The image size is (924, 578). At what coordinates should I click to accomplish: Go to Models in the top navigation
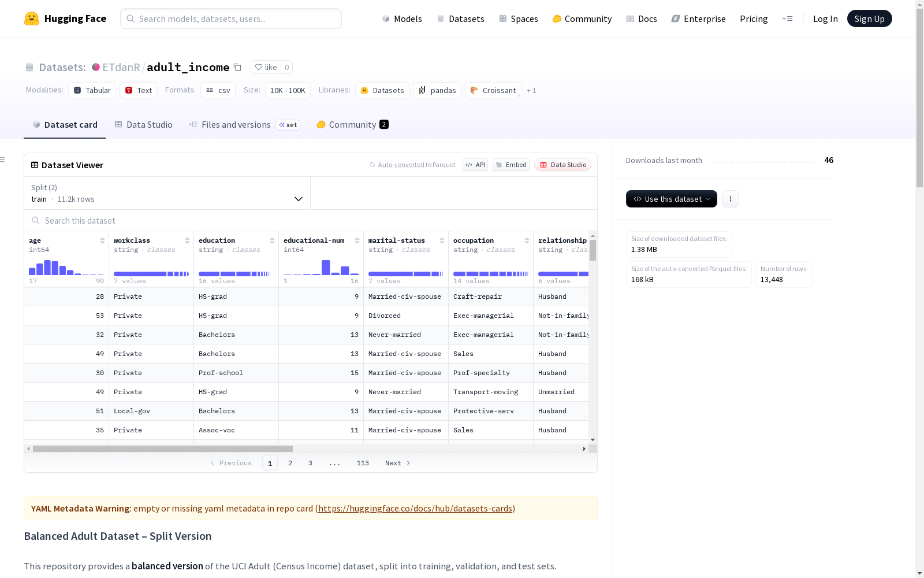(x=402, y=18)
